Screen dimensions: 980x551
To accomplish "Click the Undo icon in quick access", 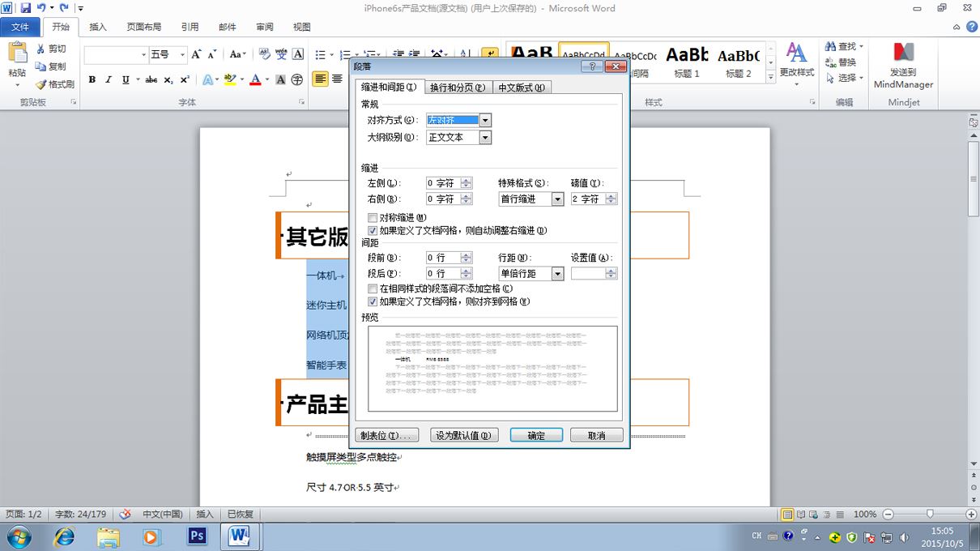I will [40, 8].
